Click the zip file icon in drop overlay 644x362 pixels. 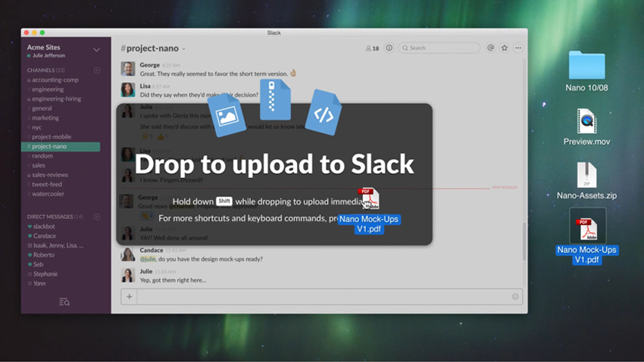click(275, 99)
